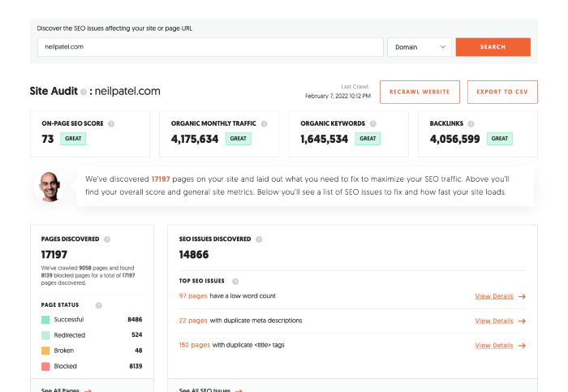Screen dimensions: 568x392
Task: Click the See All SEO Issues link
Action: coord(204,390)
